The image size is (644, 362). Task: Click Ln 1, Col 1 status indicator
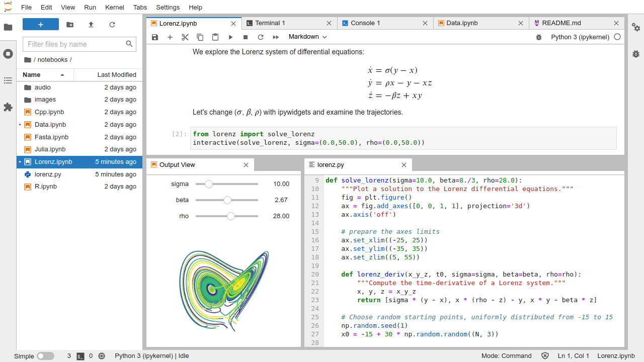pyautogui.click(x=573, y=355)
